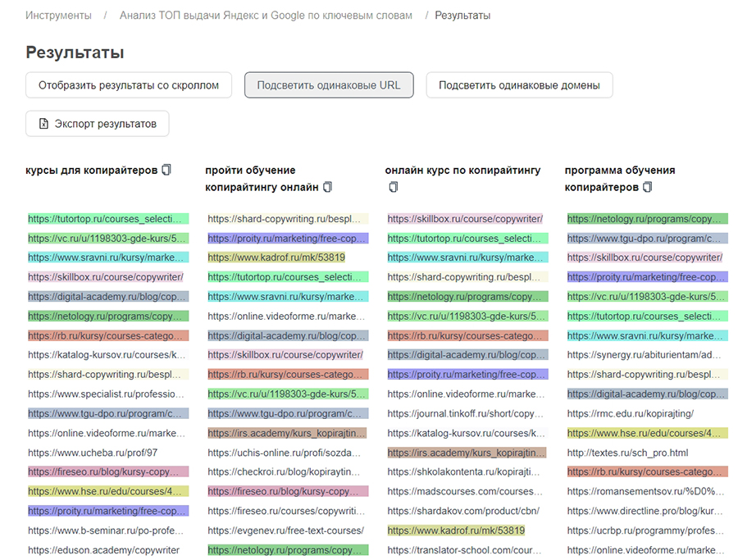The height and width of the screenshot is (560, 738).
Task: Click the copy icon beside "курсы для копирайтеров"
Action: pyautogui.click(x=166, y=169)
